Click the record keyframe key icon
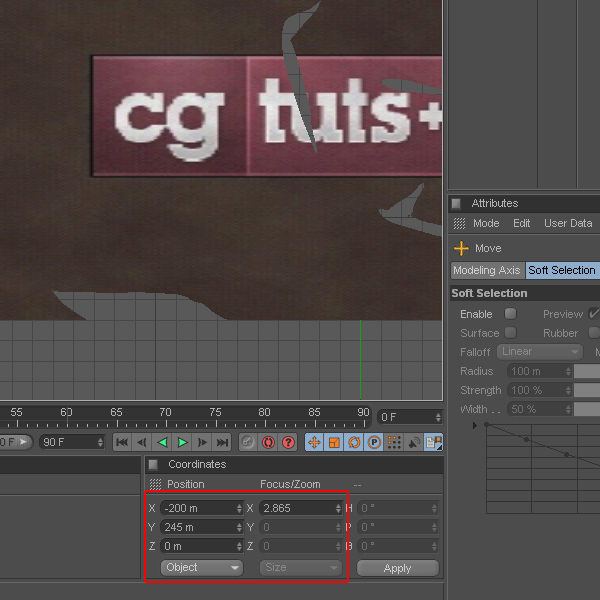Image resolution: width=600 pixels, height=600 pixels. [x=248, y=443]
